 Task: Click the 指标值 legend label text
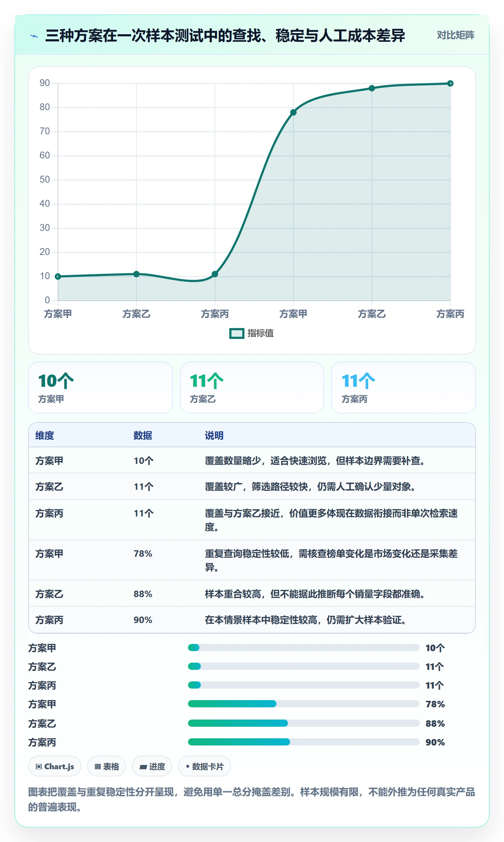click(x=261, y=333)
